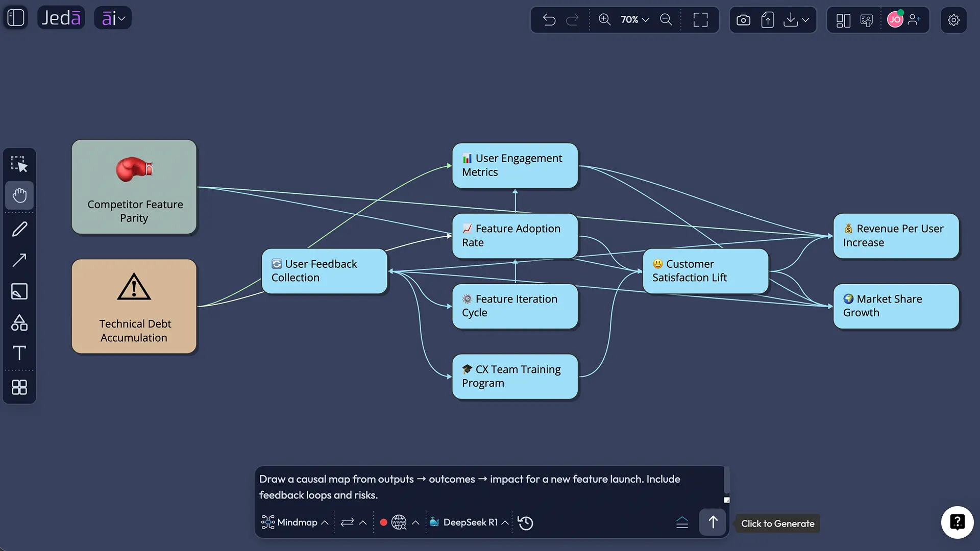Click the generate up-arrow button
Image resolution: width=980 pixels, height=551 pixels.
713,522
